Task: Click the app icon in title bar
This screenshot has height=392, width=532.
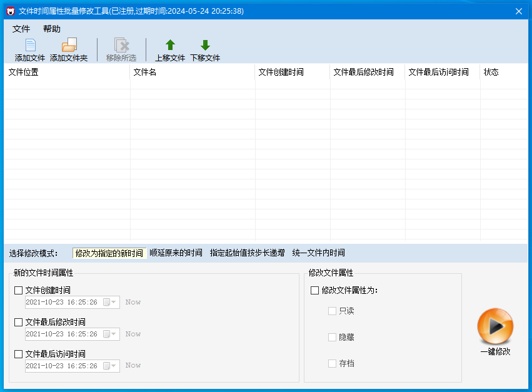Action: coord(10,11)
